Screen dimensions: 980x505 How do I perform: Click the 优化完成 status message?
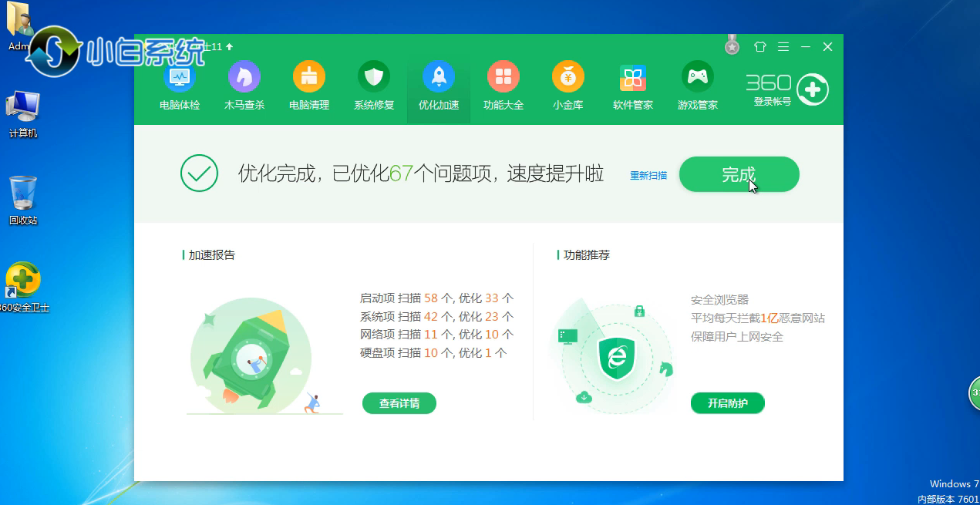point(421,173)
